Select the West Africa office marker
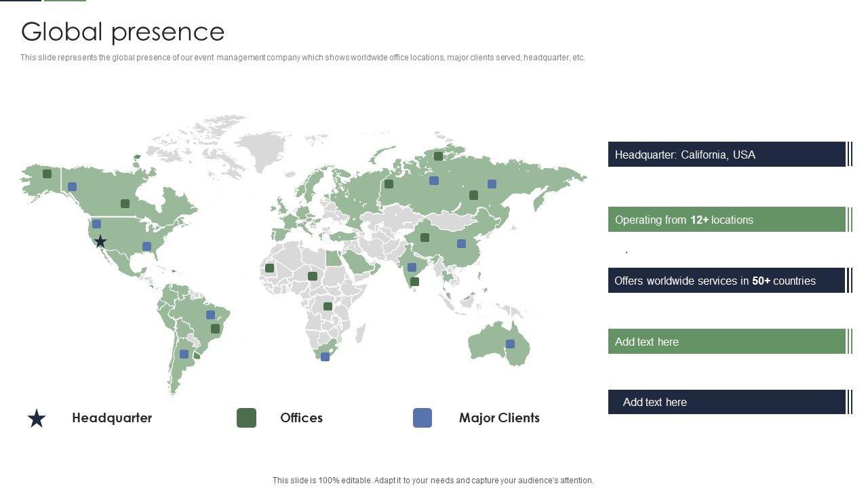868x488 pixels. [269, 268]
